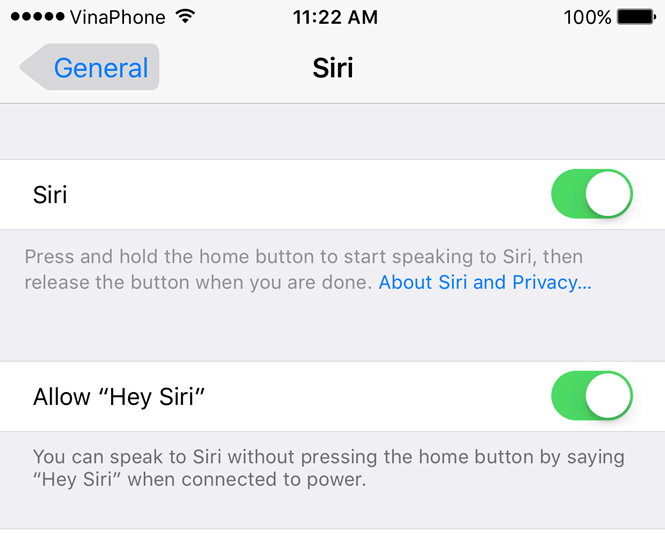Tap the "You can speak to Siri" footer note
The height and width of the screenshot is (533, 665).
point(329,468)
